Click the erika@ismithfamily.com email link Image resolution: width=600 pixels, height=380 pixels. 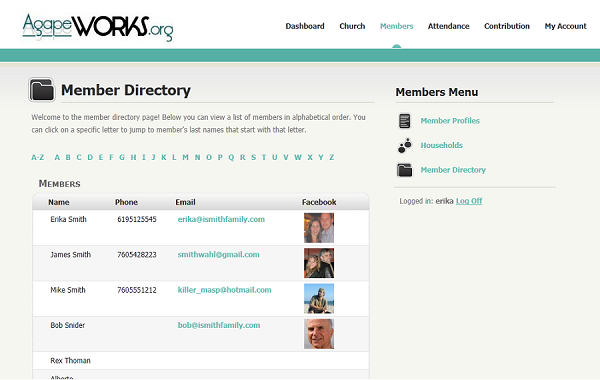coord(221,219)
